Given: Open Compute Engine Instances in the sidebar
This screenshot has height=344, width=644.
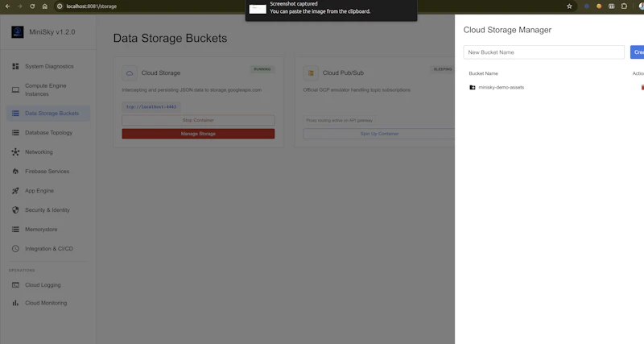Looking at the screenshot, I should point(48,89).
